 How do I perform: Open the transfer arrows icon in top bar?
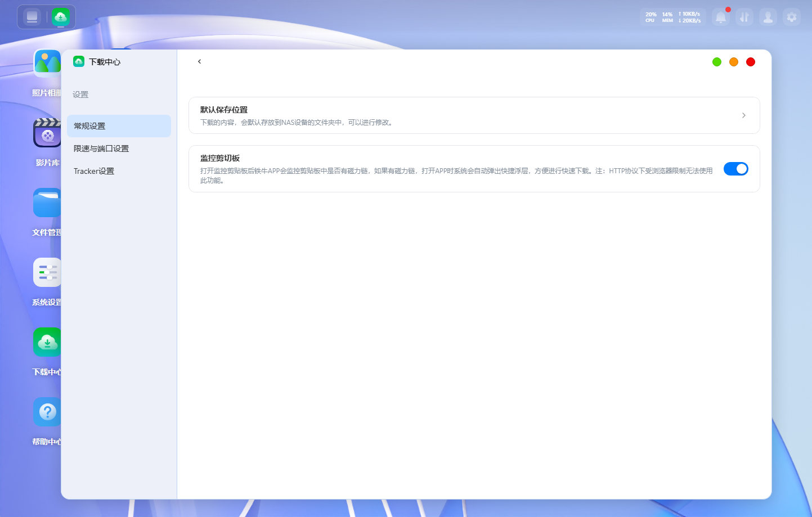click(x=744, y=17)
